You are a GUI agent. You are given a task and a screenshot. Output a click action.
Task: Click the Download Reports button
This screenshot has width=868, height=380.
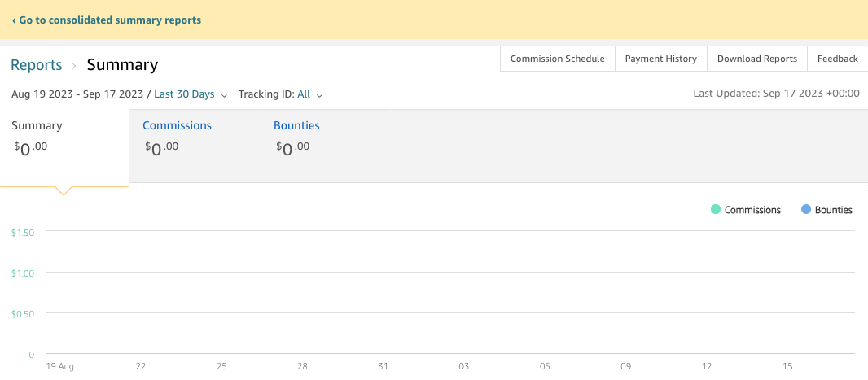click(756, 59)
